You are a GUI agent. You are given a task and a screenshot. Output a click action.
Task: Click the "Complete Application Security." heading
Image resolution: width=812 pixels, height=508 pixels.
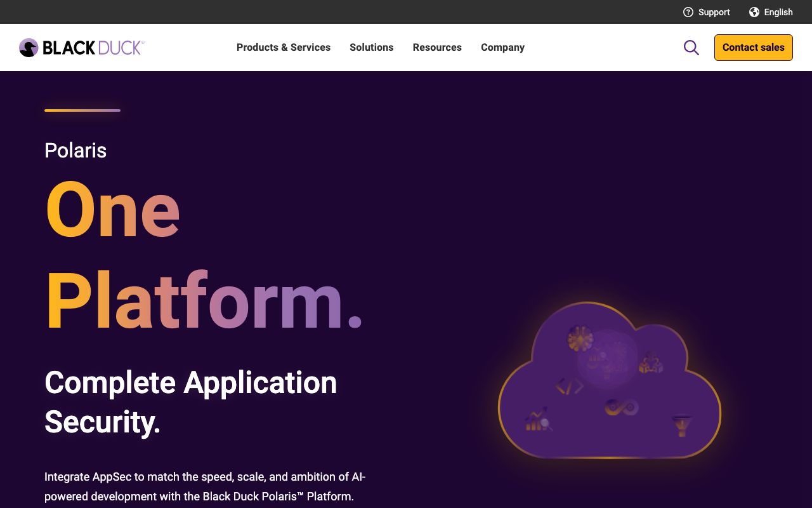190,402
